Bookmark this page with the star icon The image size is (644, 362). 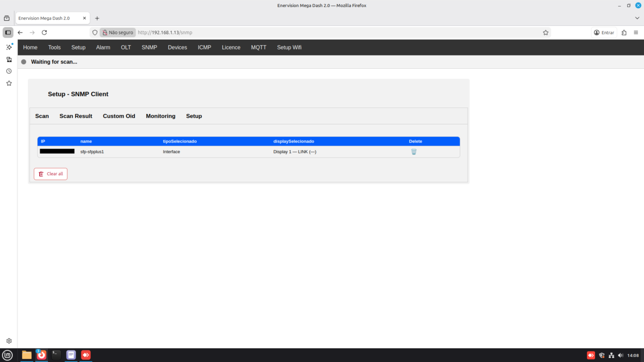(x=545, y=33)
